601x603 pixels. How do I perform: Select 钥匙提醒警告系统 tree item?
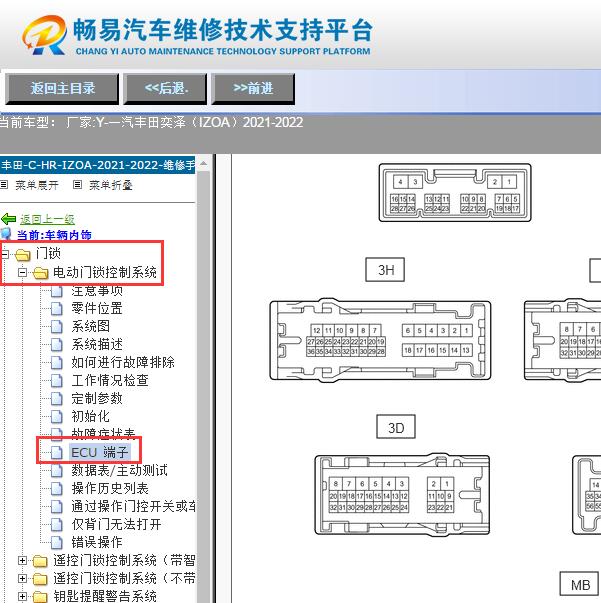(x=105, y=596)
